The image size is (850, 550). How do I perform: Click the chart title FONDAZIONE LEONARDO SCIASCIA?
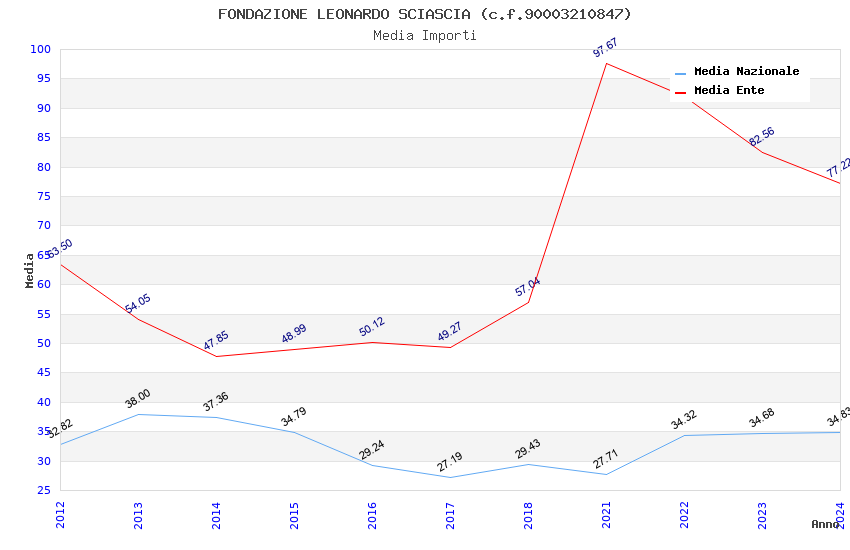coord(424,14)
